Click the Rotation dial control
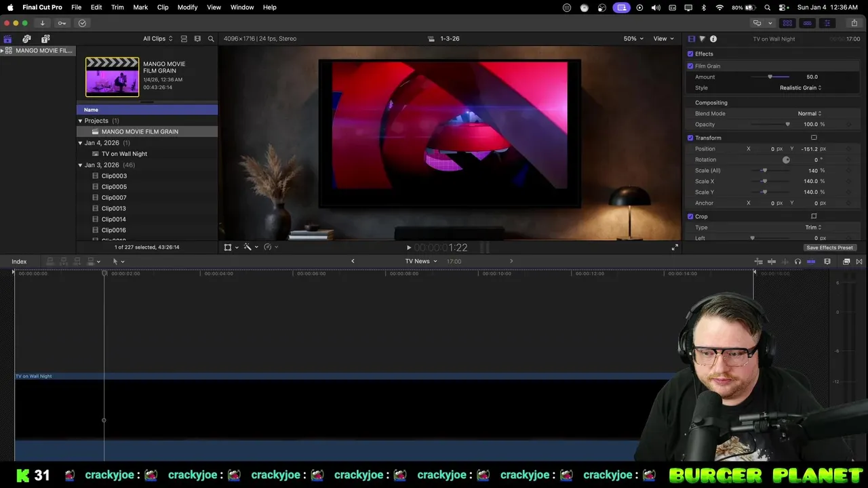868x488 pixels. (x=786, y=160)
